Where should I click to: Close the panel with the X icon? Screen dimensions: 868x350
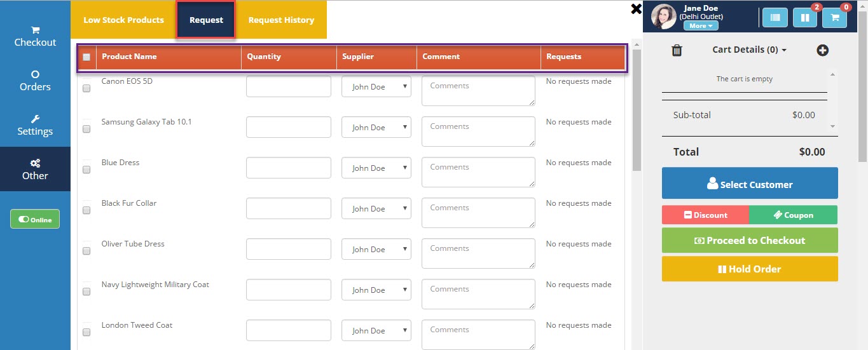tap(636, 9)
